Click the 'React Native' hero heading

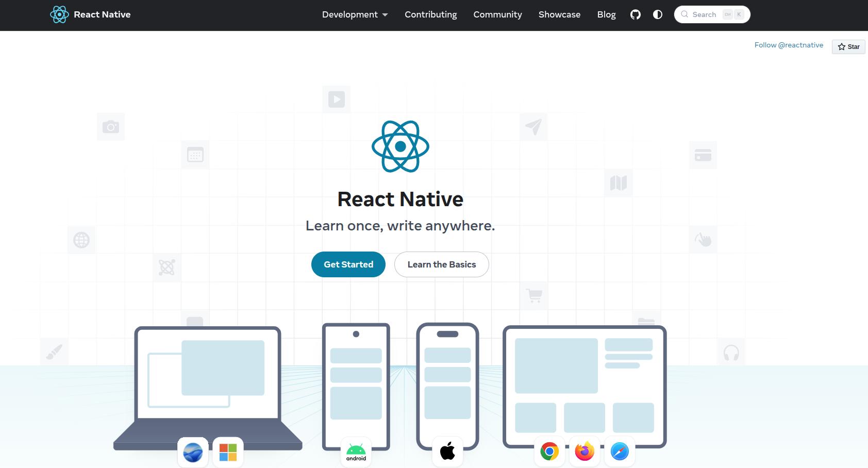[400, 199]
